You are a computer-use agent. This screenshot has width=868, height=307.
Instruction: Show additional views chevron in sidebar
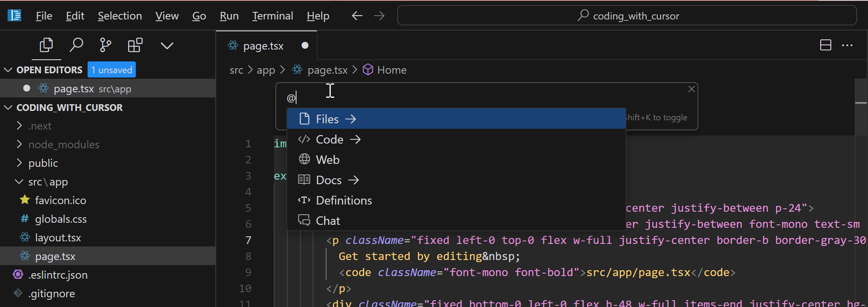click(167, 45)
